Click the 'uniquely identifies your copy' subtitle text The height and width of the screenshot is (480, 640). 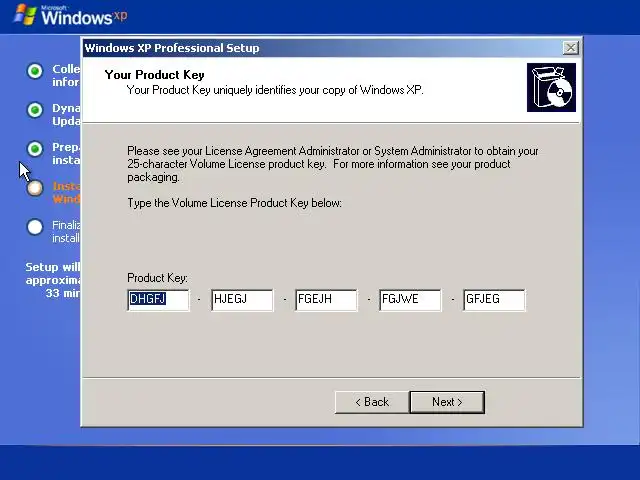275,90
